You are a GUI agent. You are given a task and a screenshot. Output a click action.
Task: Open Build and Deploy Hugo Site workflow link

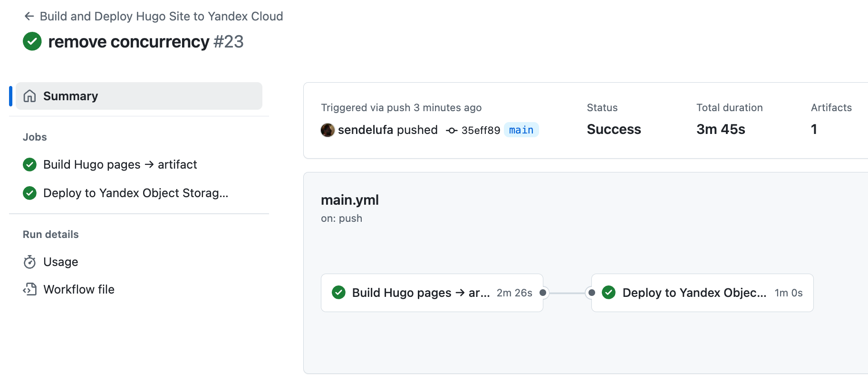point(161,16)
